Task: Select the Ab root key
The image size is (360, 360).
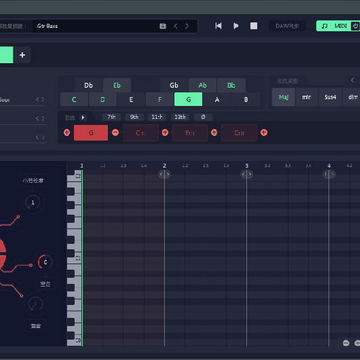Action: coord(203,85)
